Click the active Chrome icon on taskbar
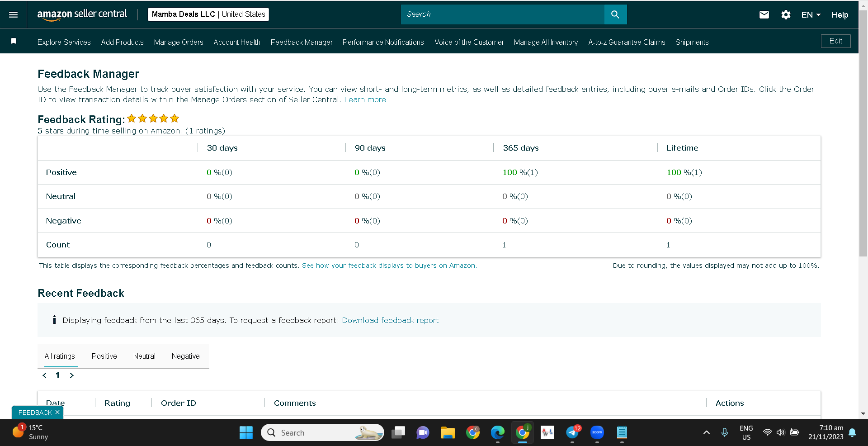Viewport: 868px width, 446px height. [523, 433]
